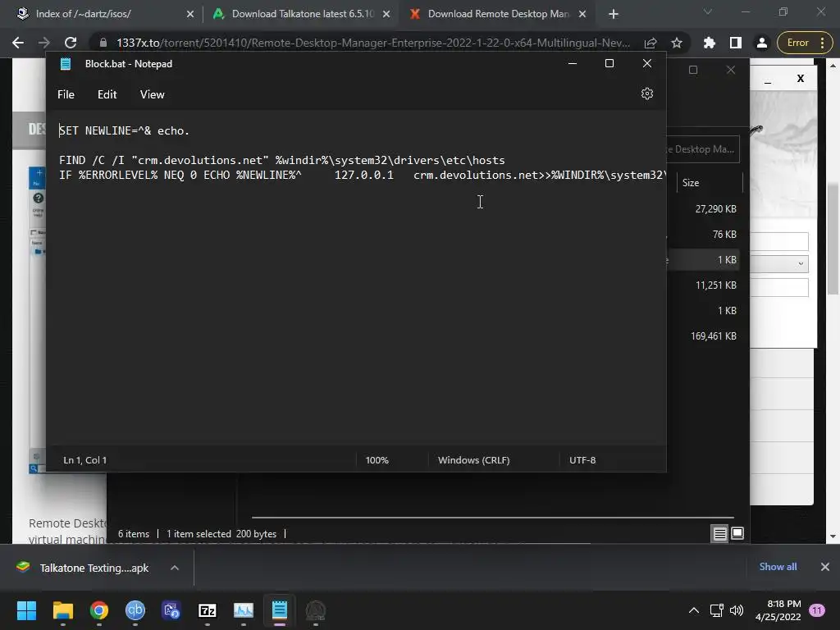Switch to the Download Talkatone tab

(x=303, y=14)
